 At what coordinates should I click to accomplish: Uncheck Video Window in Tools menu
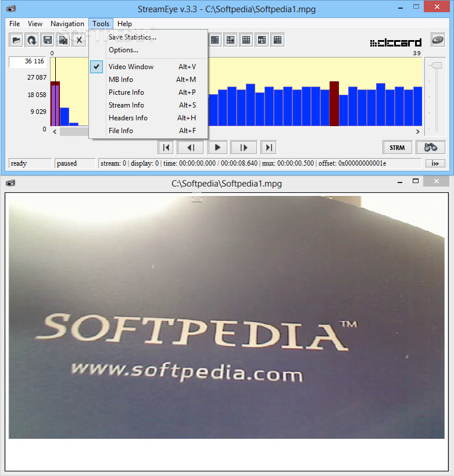148,67
